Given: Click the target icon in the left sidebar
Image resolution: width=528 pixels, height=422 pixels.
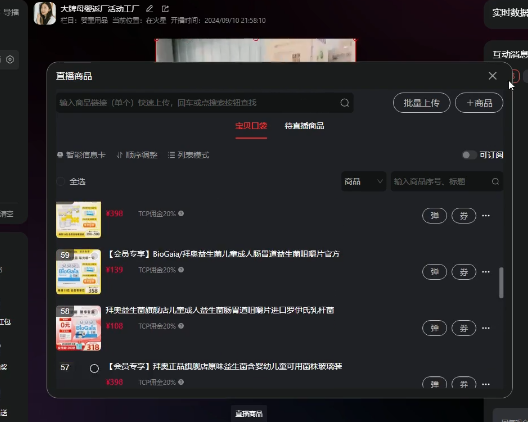Looking at the screenshot, I should (10, 60).
